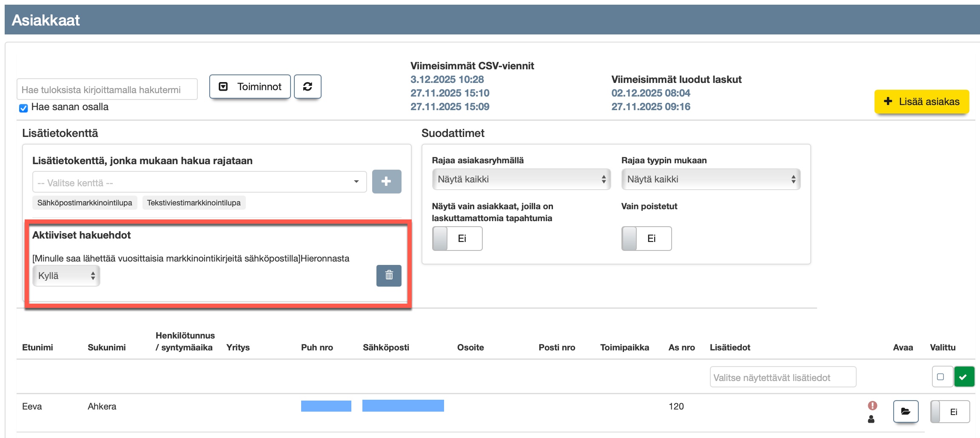Check the select-all checkbox in Valittu column

(941, 377)
